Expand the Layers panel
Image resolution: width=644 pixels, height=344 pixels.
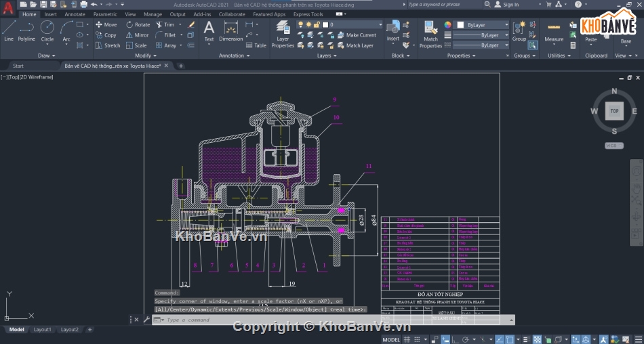tap(327, 56)
